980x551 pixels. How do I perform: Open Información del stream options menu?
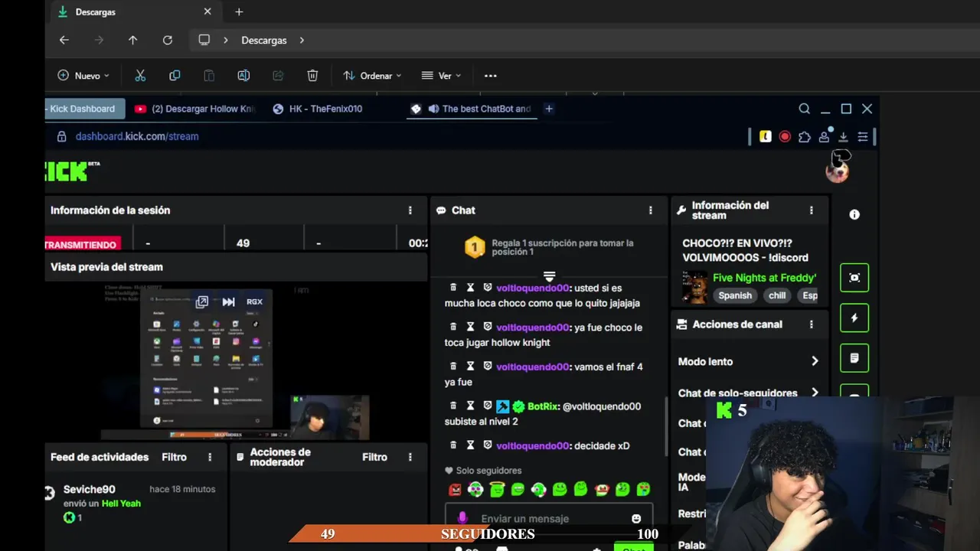pyautogui.click(x=812, y=210)
